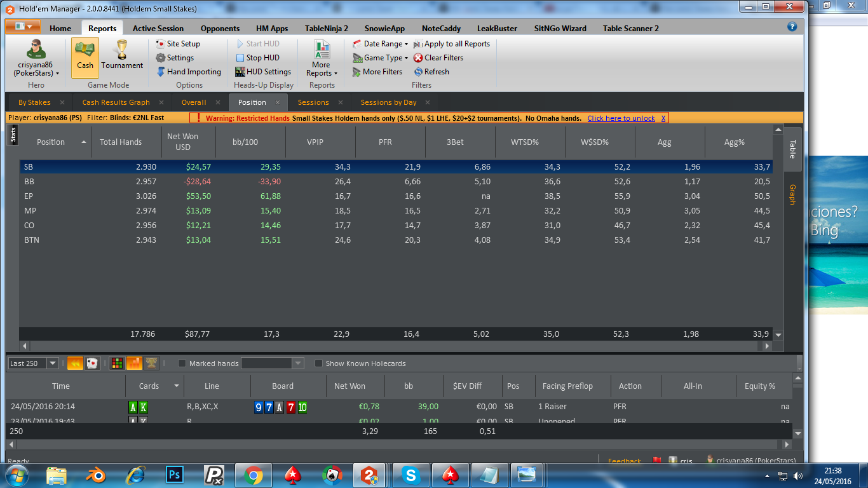
Task: Open More Filters
Action: [377, 72]
